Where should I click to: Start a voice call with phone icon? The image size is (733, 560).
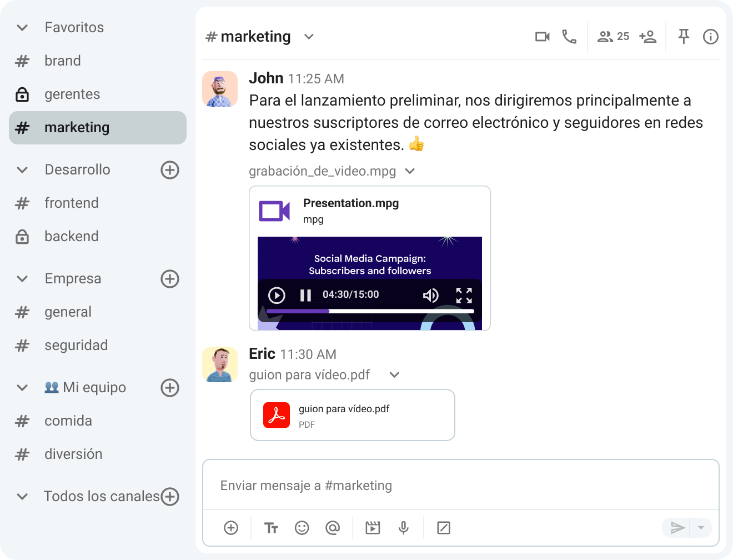click(569, 37)
